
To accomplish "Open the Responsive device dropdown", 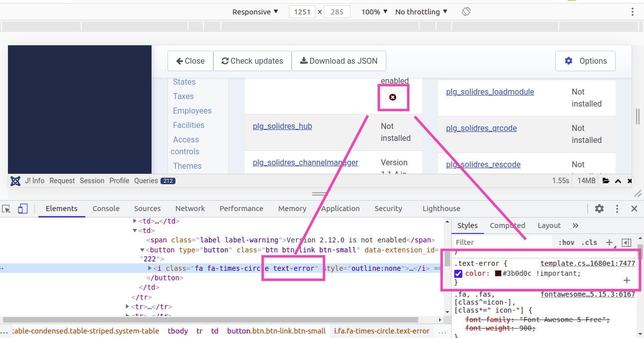I will click(x=255, y=12).
